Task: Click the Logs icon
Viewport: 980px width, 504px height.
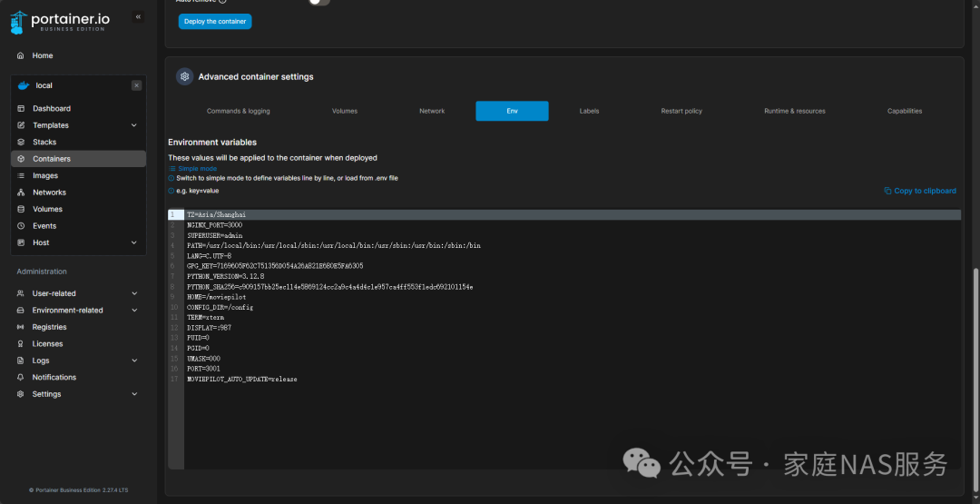Action: click(20, 361)
